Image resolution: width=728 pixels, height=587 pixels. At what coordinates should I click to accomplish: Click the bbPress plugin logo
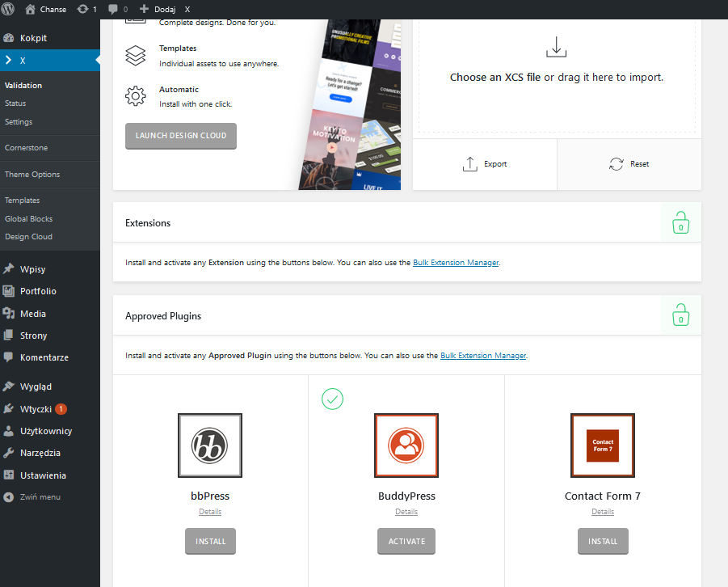(210, 446)
